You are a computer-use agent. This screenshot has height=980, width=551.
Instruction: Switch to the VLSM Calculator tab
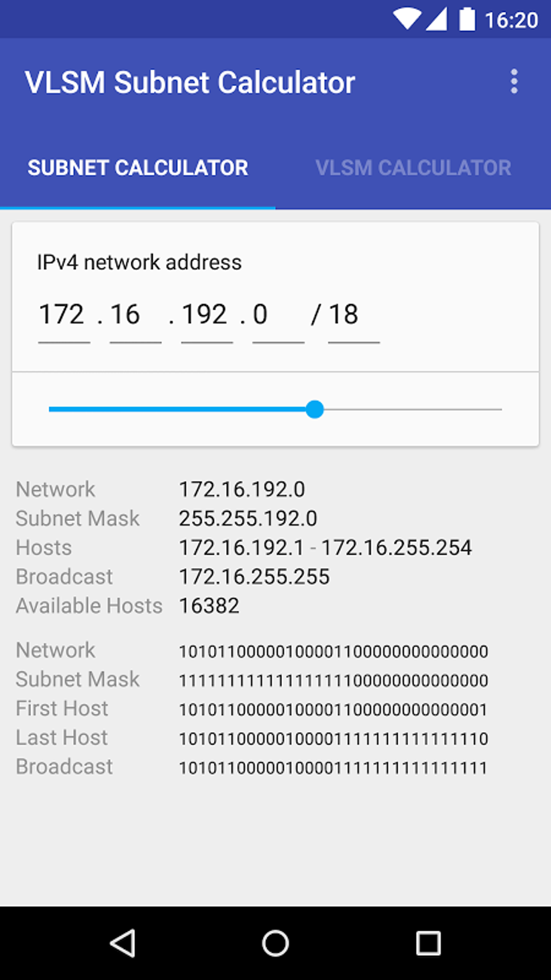click(x=413, y=168)
